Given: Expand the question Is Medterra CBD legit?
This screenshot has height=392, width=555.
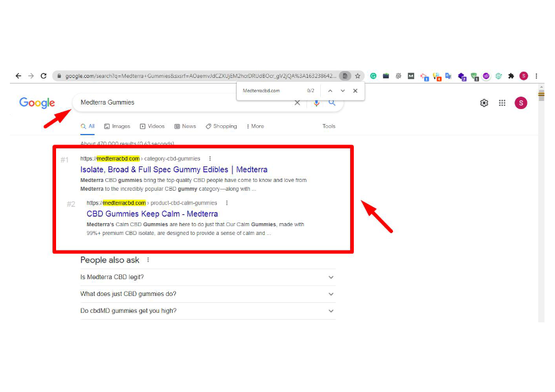Looking at the screenshot, I should (208, 277).
